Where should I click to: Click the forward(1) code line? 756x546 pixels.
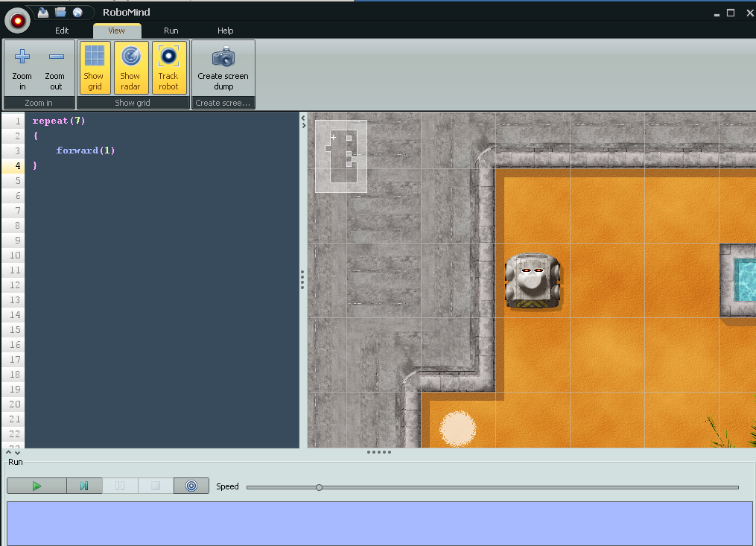(x=86, y=150)
